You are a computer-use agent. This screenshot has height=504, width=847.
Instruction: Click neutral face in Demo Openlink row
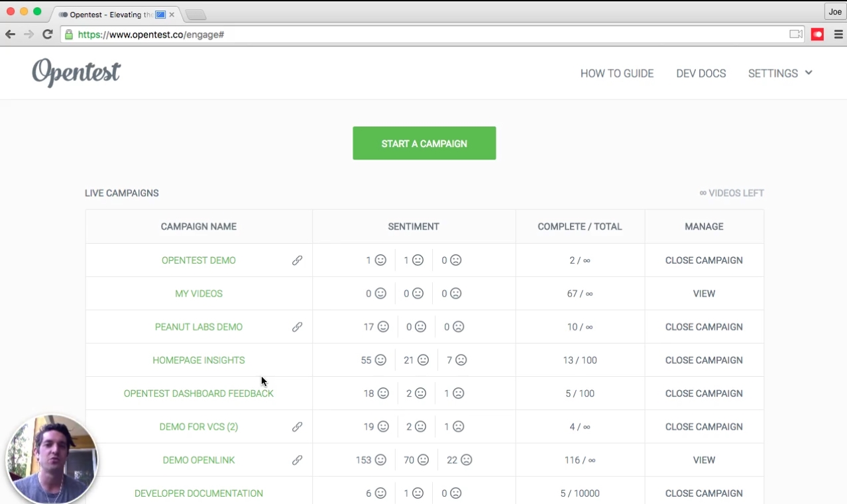(423, 460)
